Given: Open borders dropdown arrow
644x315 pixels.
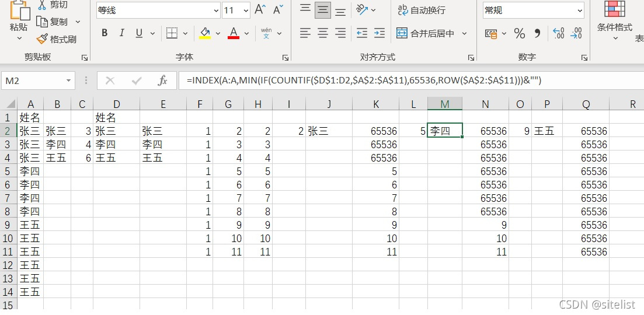Looking at the screenshot, I should [x=185, y=33].
